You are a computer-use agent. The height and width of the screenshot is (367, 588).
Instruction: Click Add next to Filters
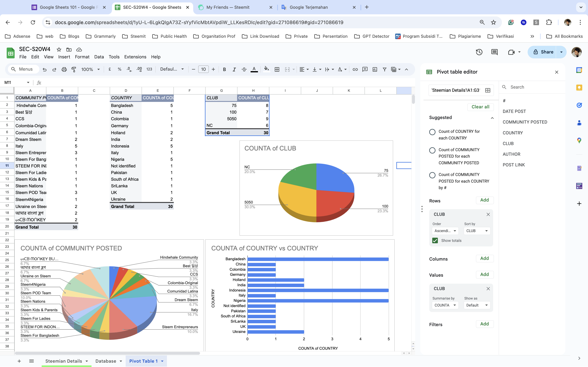pos(484,324)
